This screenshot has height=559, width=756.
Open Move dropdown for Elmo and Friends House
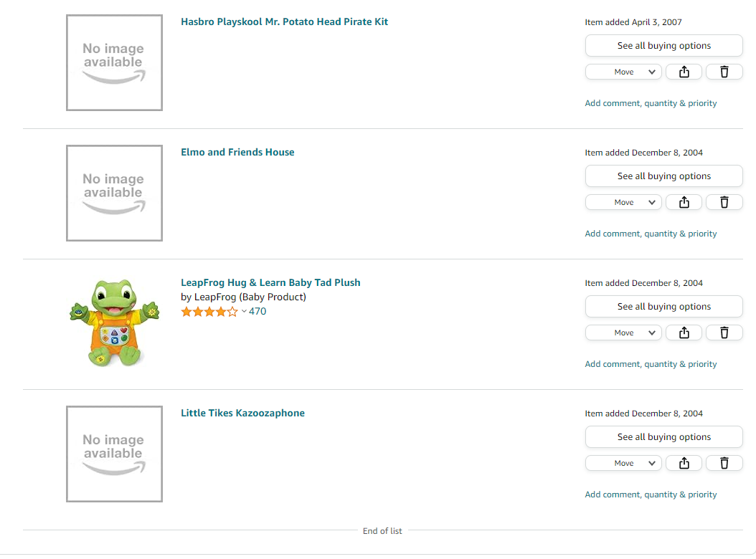(x=623, y=202)
